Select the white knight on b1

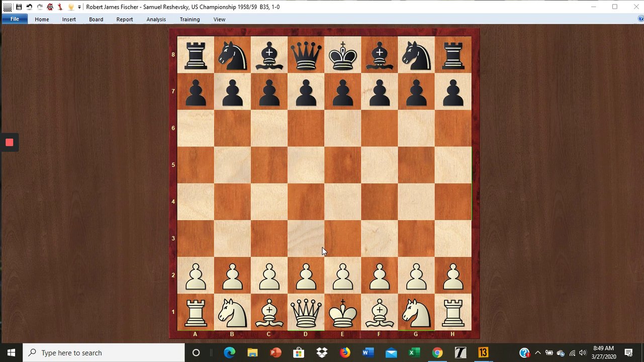[x=233, y=312]
